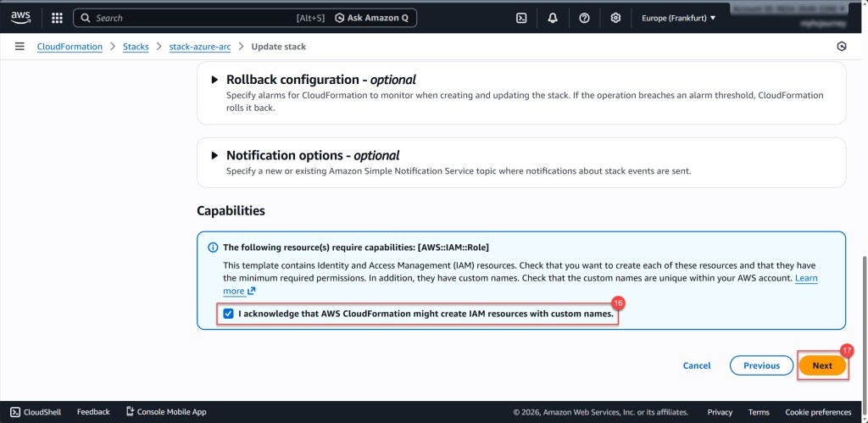The height and width of the screenshot is (423, 868).
Task: Toggle the hamburger side navigation menu
Action: (19, 47)
